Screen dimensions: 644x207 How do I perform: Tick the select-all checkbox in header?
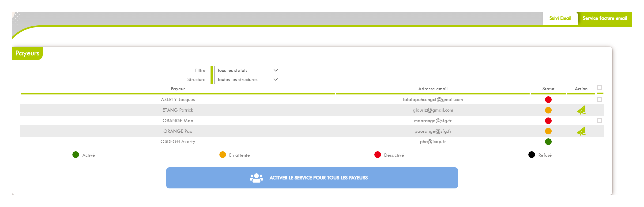click(599, 87)
